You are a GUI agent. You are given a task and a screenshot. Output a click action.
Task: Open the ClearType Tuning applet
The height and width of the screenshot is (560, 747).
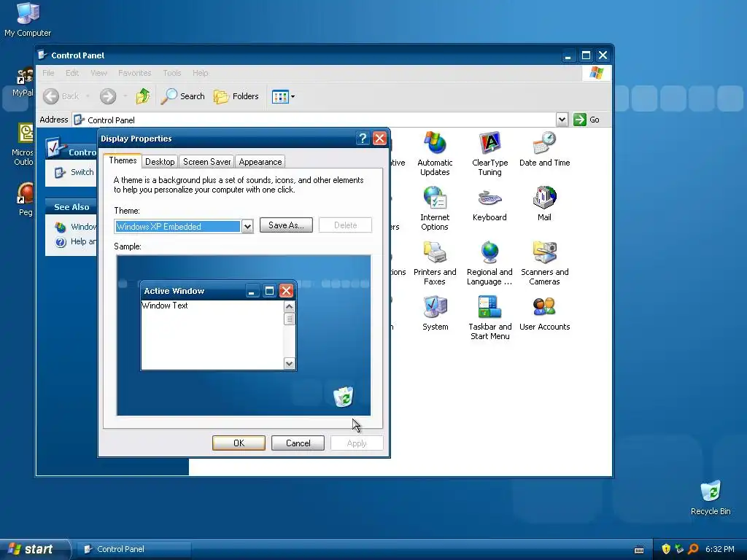pos(489,154)
